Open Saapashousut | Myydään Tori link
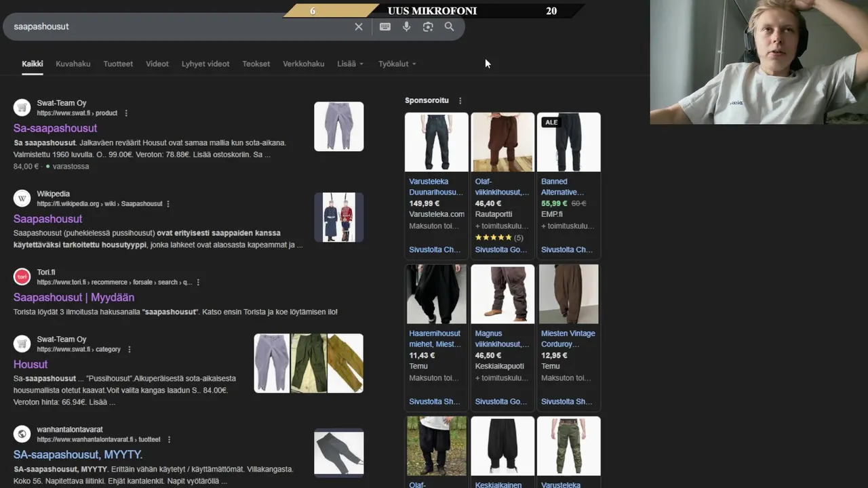 (74, 298)
